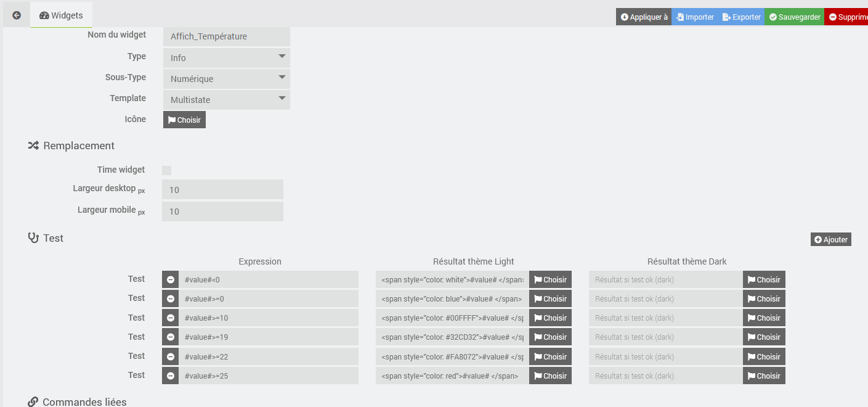
Task: Edit the Light result with color #32CD32
Action: pyautogui.click(x=452, y=337)
